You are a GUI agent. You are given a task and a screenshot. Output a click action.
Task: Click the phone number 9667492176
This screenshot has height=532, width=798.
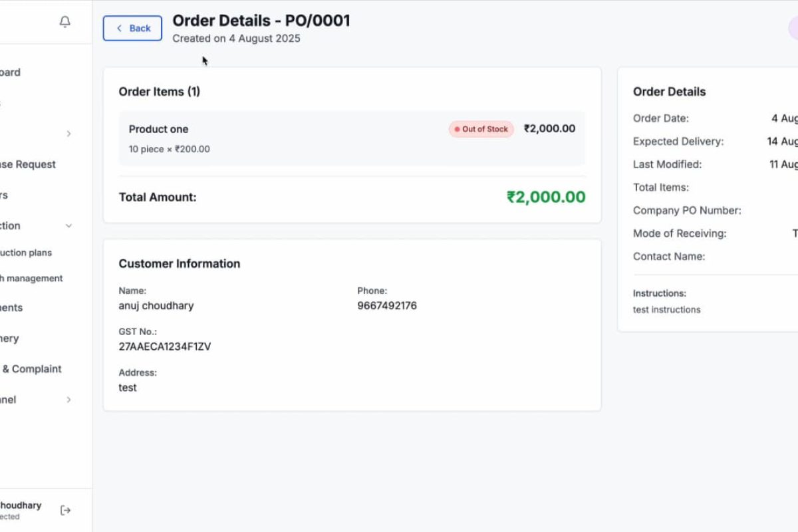pos(387,306)
